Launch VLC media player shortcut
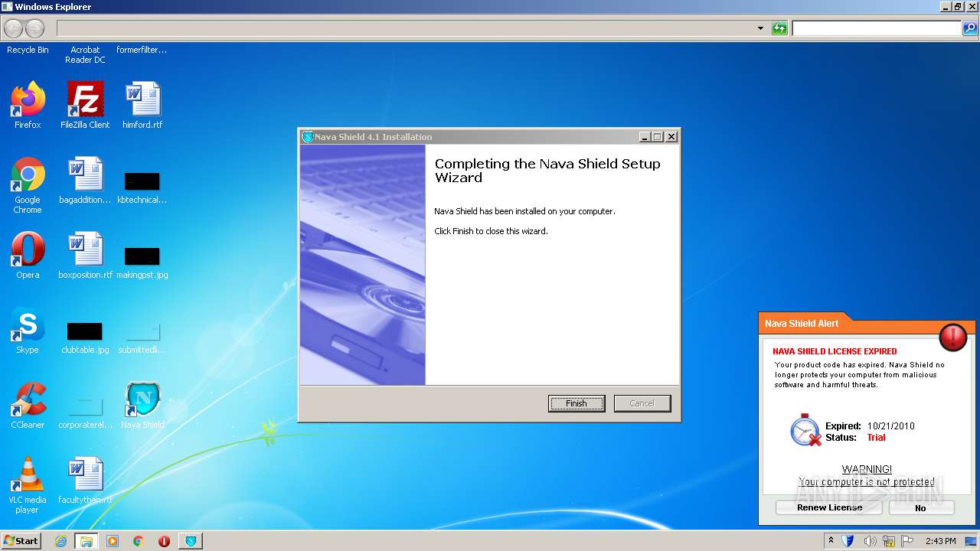This screenshot has width=980, height=551. click(x=28, y=485)
